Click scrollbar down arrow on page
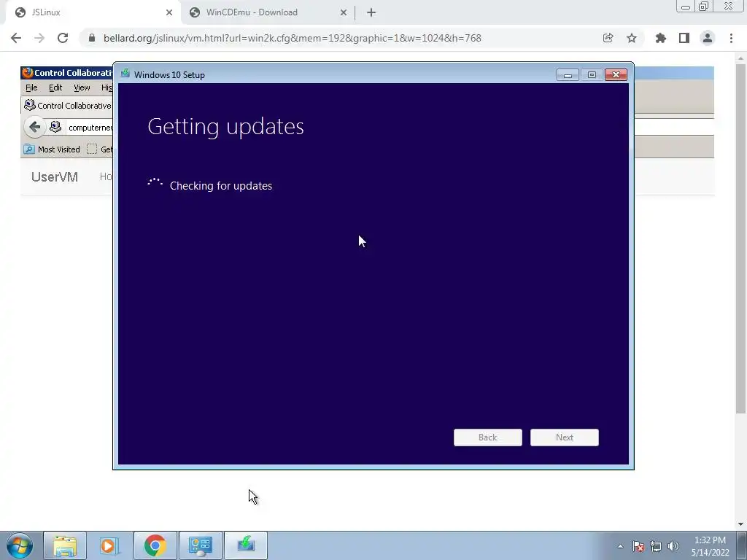 click(740, 524)
